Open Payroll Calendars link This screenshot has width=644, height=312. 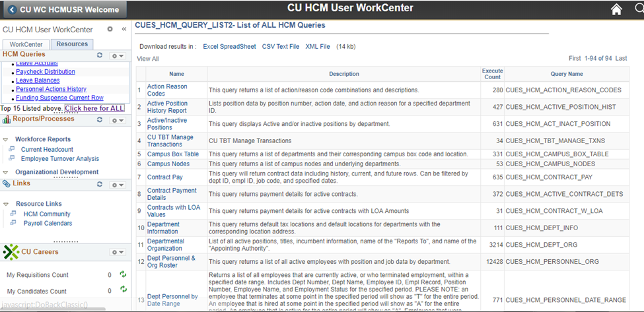pyautogui.click(x=48, y=224)
